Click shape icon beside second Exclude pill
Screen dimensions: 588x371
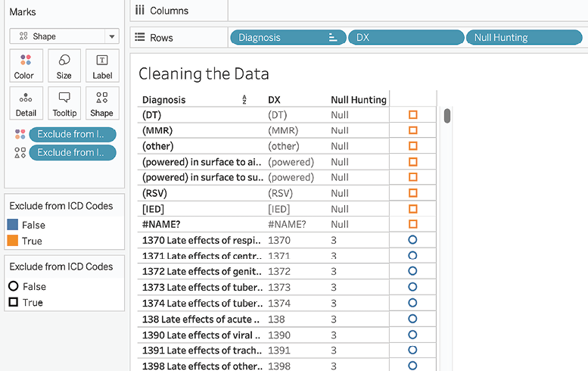(20, 152)
